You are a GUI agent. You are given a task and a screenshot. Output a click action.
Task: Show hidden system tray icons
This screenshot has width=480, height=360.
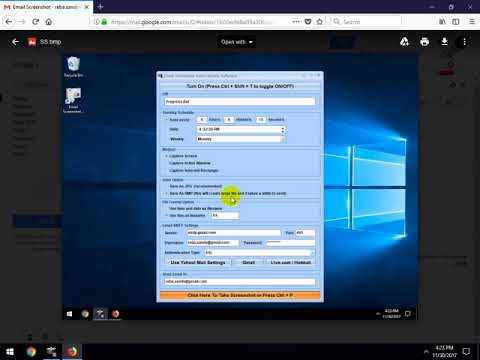tap(426, 352)
